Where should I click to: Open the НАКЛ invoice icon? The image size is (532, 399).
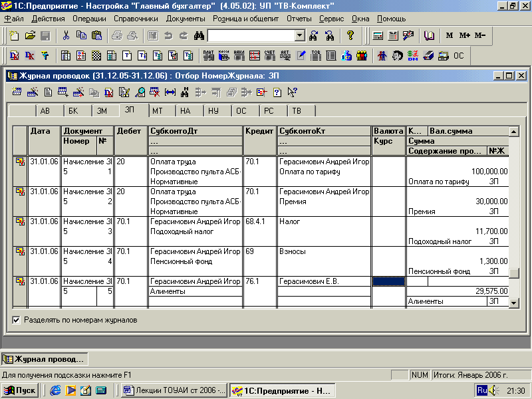(239, 56)
